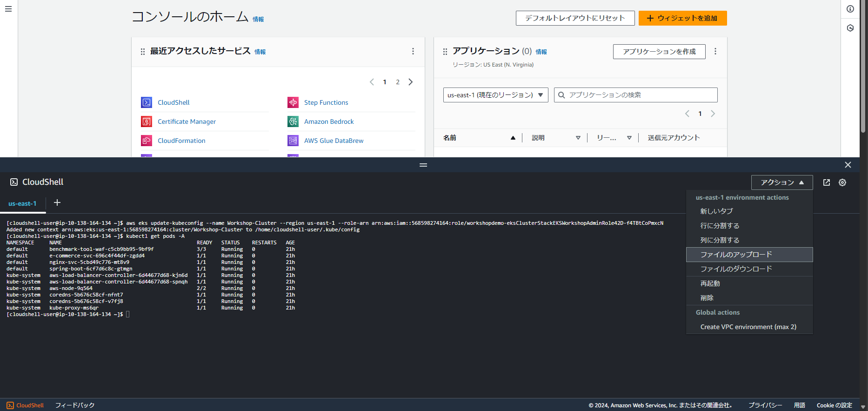Screen dimensions: 868x411
Task: Click アプリケーションを作成 button
Action: (x=659, y=52)
